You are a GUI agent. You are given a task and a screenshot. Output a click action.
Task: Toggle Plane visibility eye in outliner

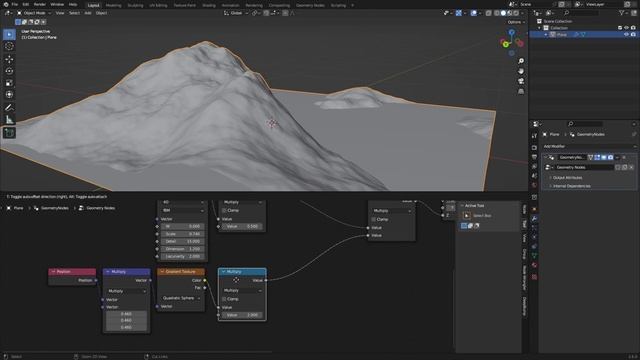coord(626,35)
